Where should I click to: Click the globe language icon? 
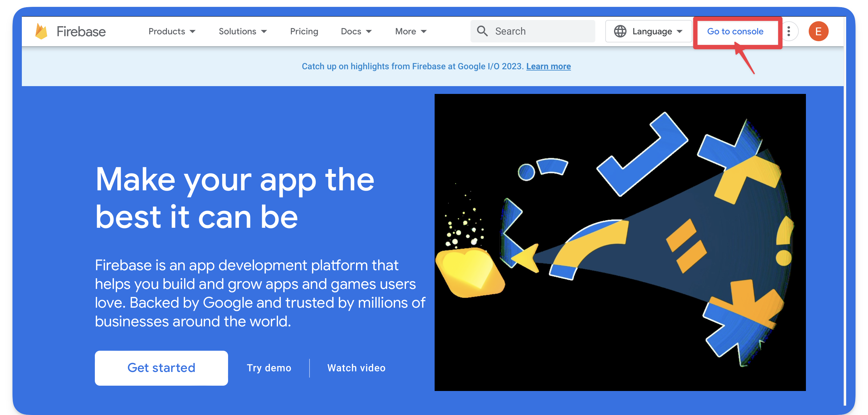(x=621, y=31)
